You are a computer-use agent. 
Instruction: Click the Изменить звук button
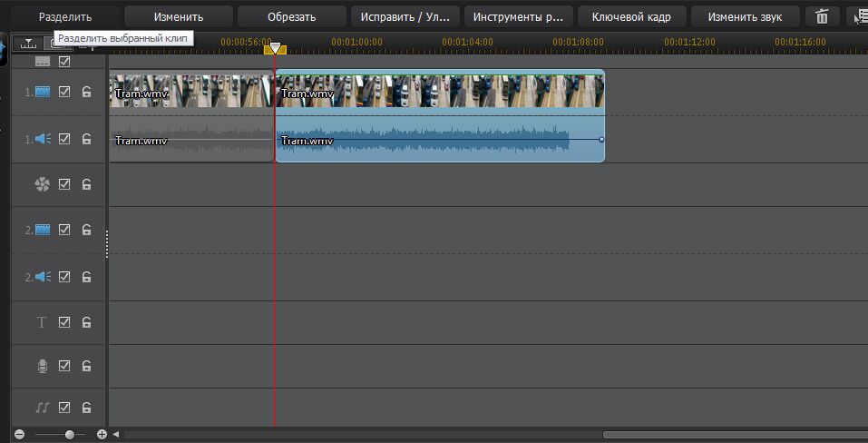(745, 16)
